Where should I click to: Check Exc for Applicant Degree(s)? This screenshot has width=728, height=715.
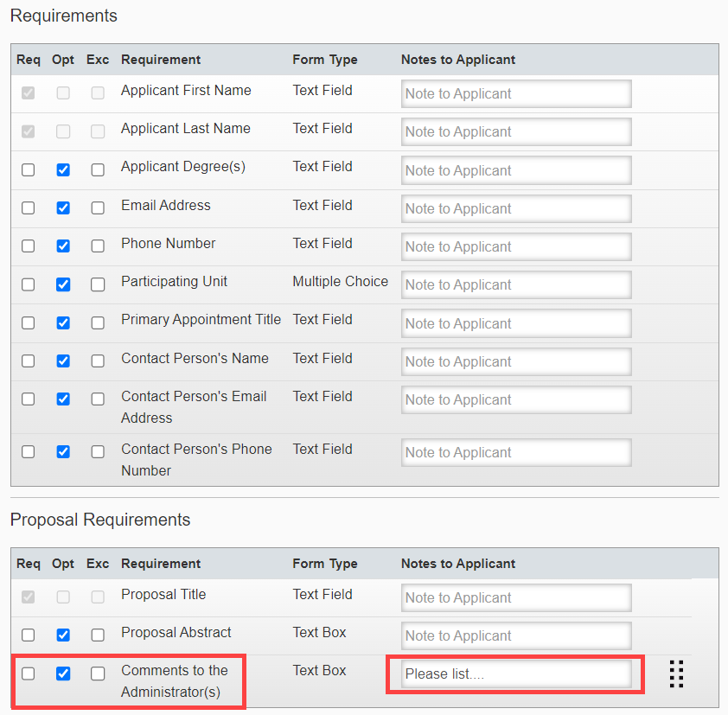pyautogui.click(x=98, y=170)
